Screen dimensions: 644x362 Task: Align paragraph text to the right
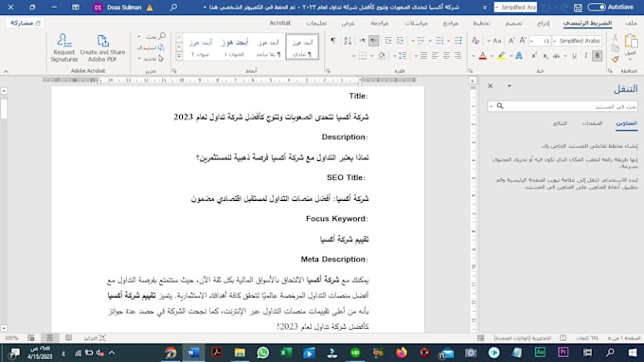coord(457,56)
